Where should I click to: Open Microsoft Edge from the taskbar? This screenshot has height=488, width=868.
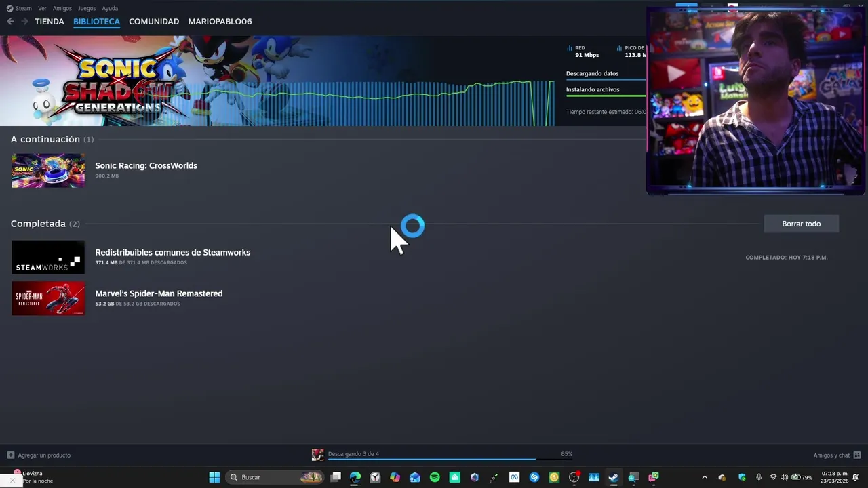coord(355,477)
